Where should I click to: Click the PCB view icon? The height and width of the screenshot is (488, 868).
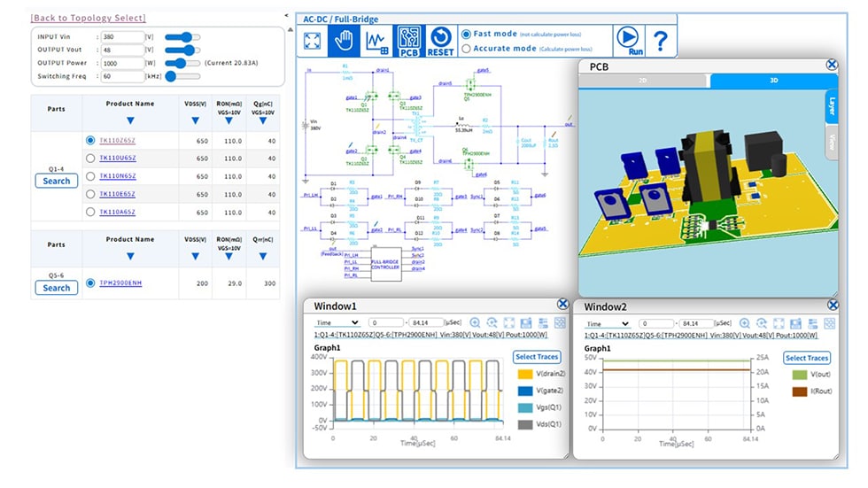[x=408, y=41]
